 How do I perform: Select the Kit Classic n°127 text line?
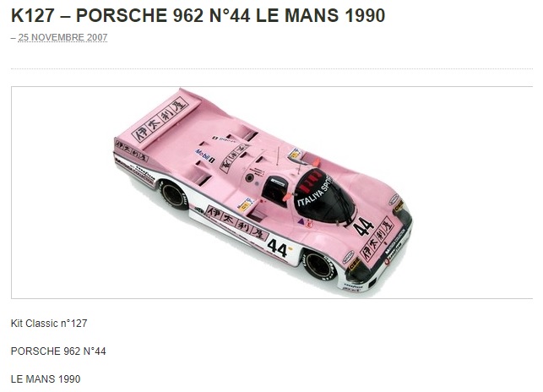coord(49,324)
